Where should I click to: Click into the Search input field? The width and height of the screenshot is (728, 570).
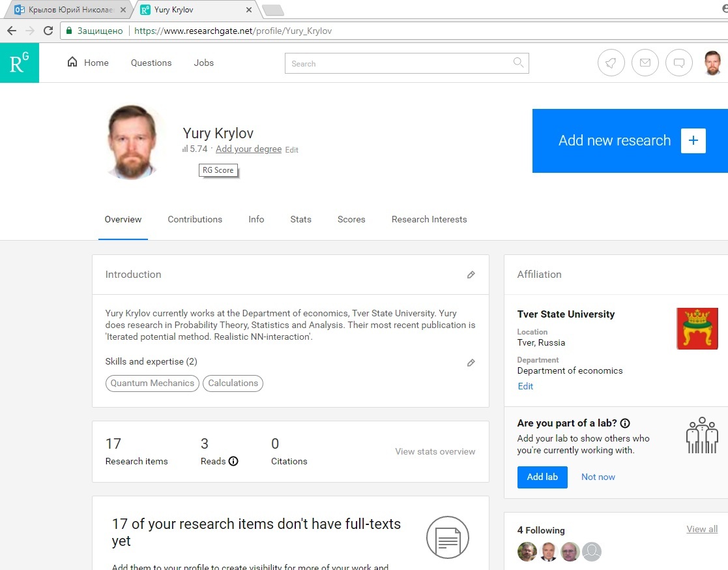coord(398,63)
